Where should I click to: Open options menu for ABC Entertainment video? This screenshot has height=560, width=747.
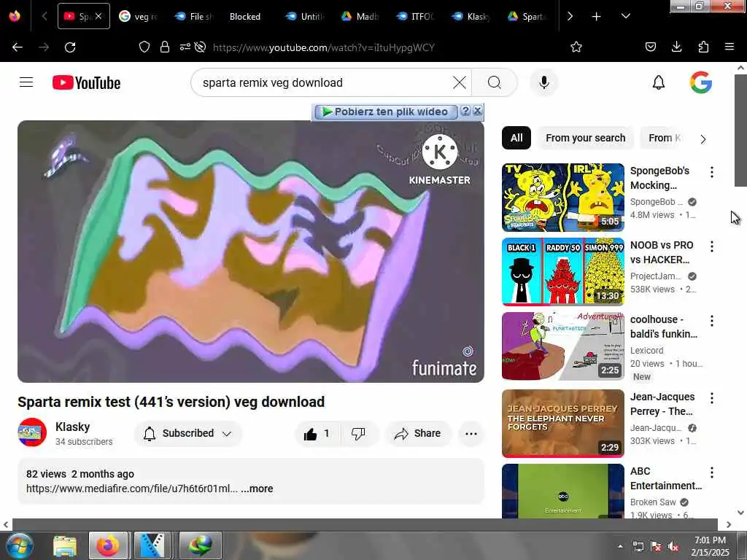click(x=712, y=472)
